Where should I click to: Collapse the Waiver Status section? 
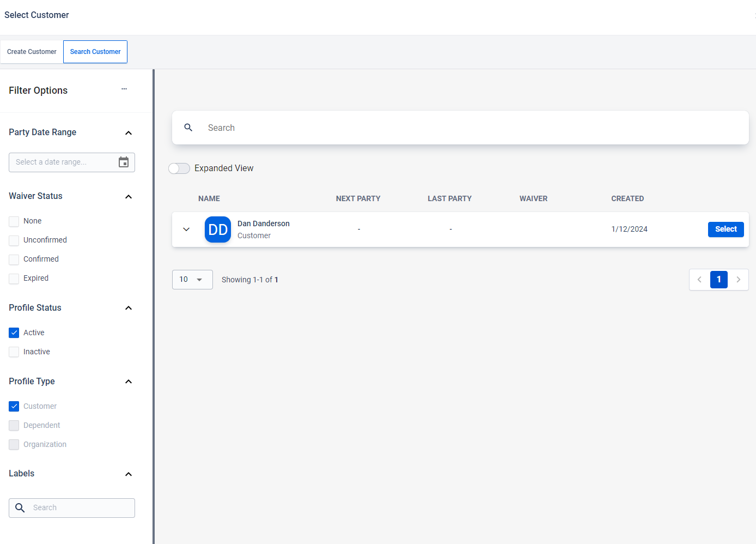[x=129, y=197]
